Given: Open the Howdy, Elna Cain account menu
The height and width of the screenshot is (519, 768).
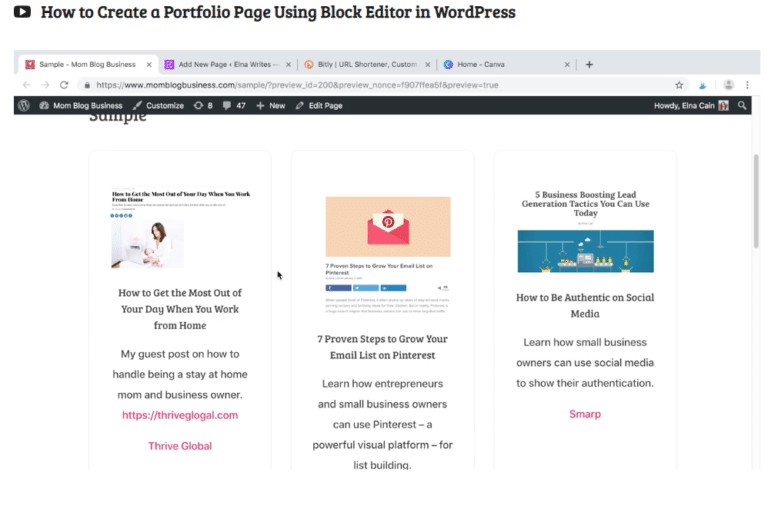Looking at the screenshot, I should 690,105.
